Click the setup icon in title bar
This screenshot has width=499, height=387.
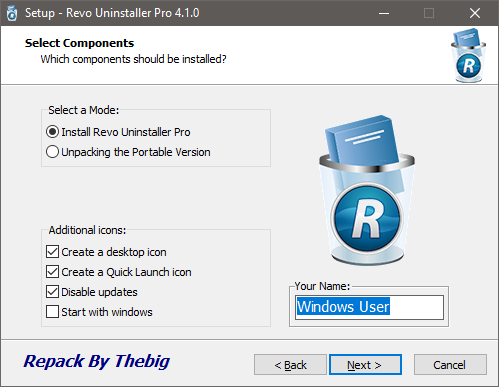coord(12,13)
